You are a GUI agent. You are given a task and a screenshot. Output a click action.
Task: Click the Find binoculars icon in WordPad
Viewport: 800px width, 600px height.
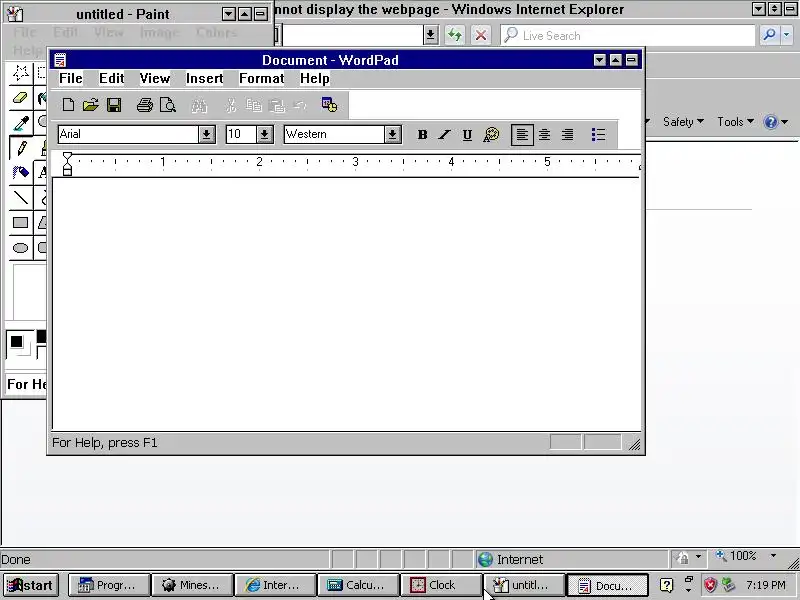[199, 106]
